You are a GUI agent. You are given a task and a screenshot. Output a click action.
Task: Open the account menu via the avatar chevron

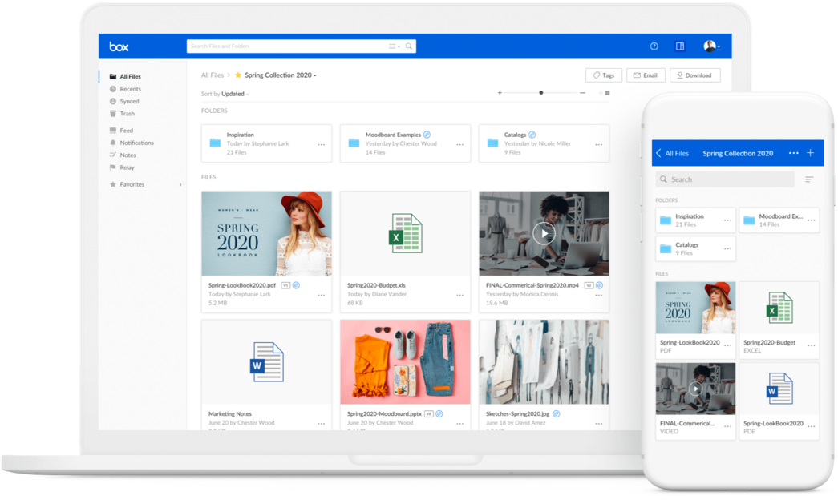pos(719,46)
